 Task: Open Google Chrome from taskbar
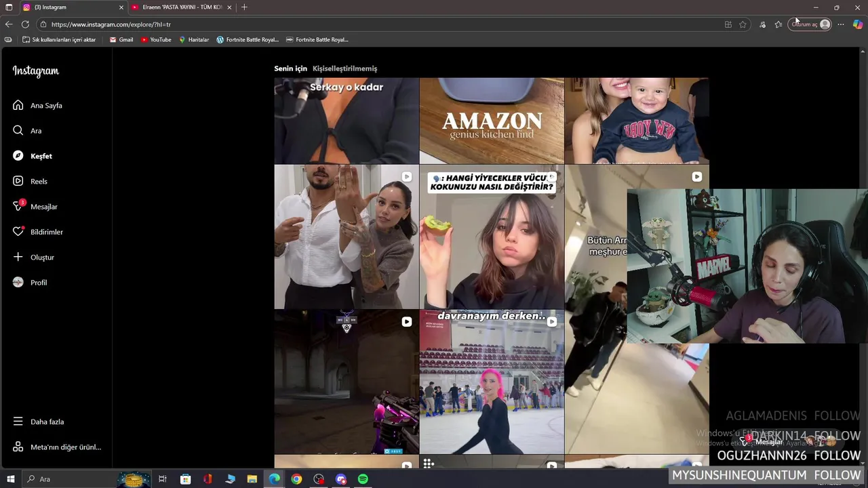(296, 479)
